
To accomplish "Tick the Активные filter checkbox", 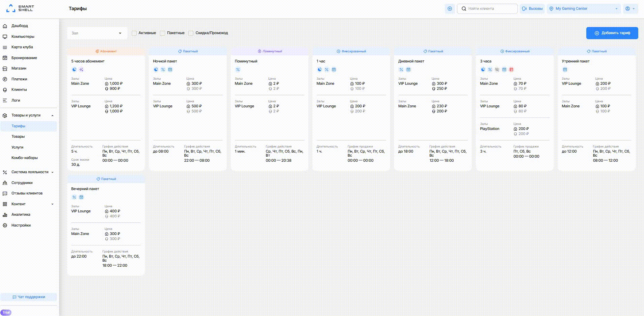I will (134, 33).
